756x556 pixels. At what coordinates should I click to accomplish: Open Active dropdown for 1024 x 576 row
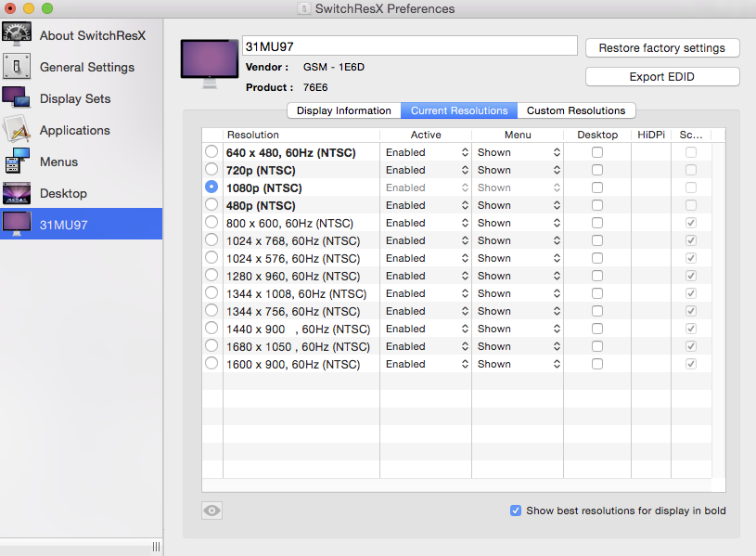(426, 258)
